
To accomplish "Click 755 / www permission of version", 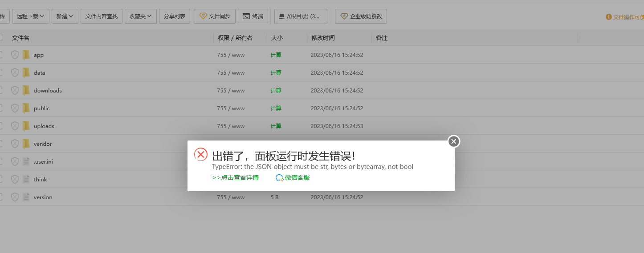I will 231,197.
